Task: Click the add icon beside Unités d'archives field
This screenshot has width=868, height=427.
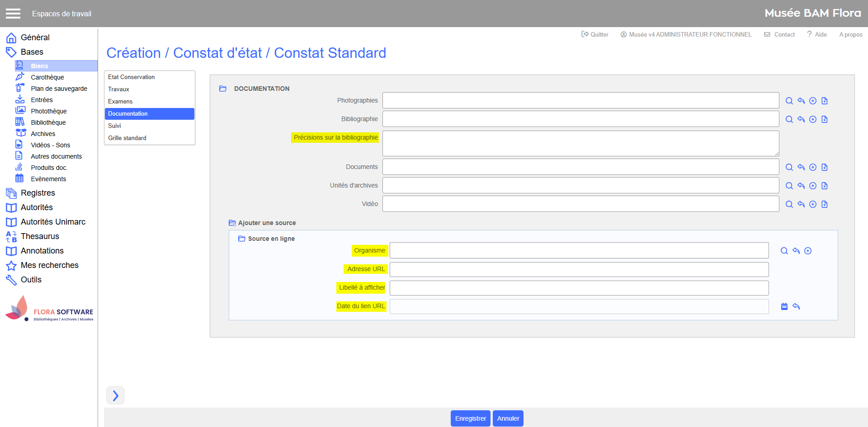Action: (812, 186)
